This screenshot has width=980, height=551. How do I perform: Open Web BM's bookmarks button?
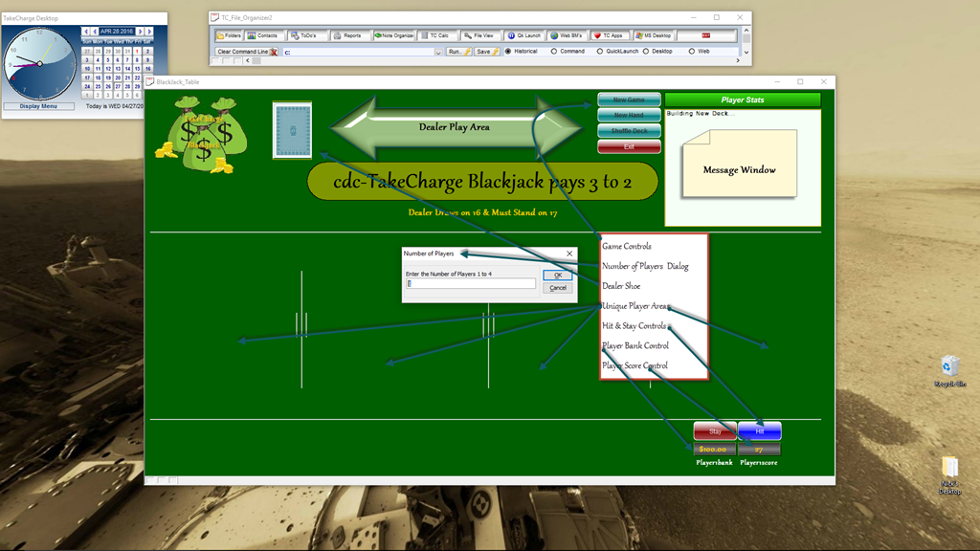pos(566,35)
